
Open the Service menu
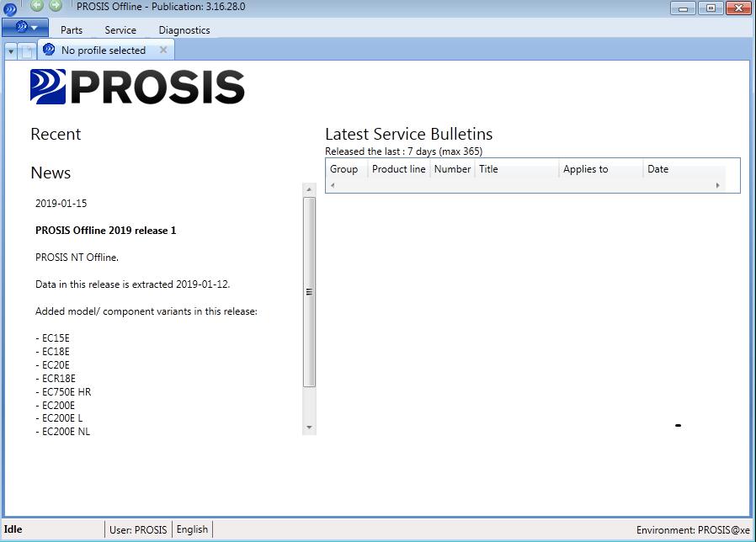[120, 30]
